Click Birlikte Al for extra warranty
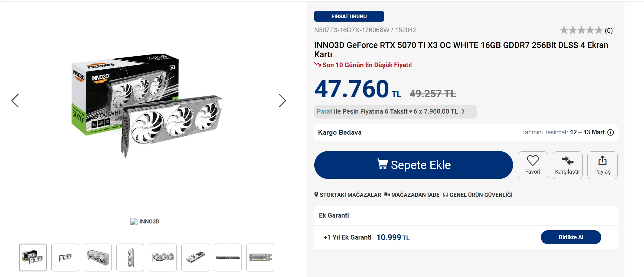The width and height of the screenshot is (644, 277). tap(571, 237)
